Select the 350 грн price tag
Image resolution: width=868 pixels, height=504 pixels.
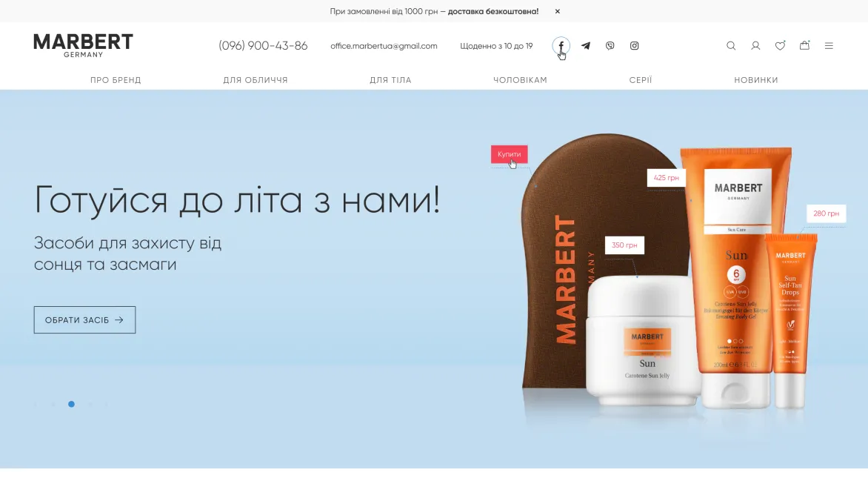tap(624, 245)
